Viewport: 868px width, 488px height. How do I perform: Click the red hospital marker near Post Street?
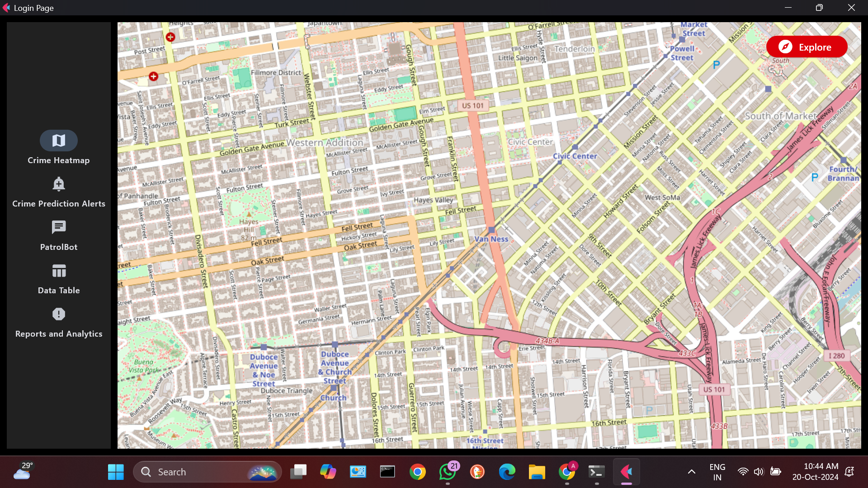[170, 37]
